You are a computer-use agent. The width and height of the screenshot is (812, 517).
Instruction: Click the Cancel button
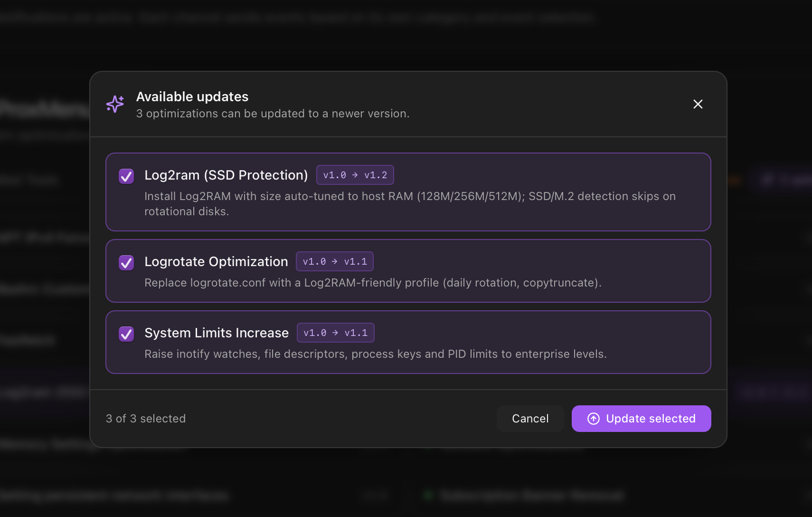[530, 419]
